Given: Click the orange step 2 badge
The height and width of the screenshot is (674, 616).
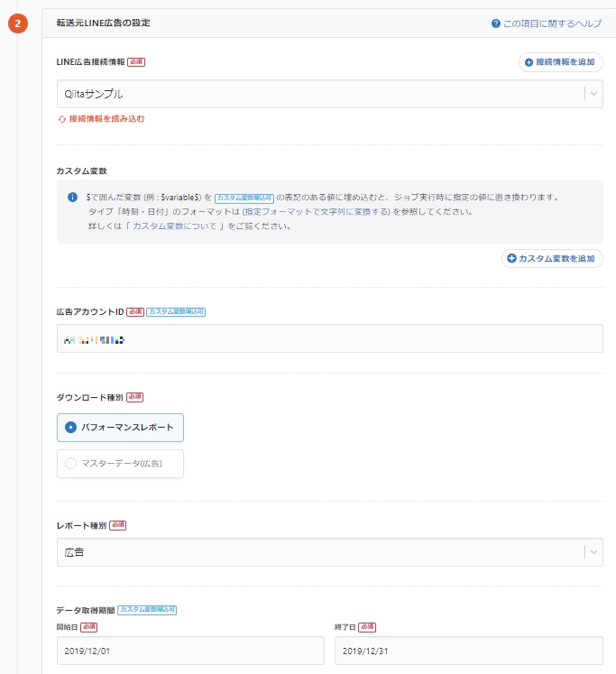Looking at the screenshot, I should pyautogui.click(x=18, y=24).
